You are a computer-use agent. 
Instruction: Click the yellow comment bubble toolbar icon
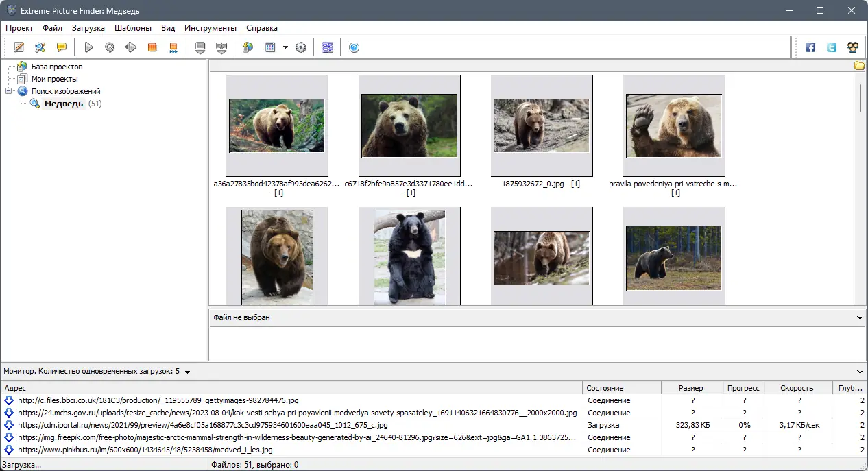[x=62, y=47]
